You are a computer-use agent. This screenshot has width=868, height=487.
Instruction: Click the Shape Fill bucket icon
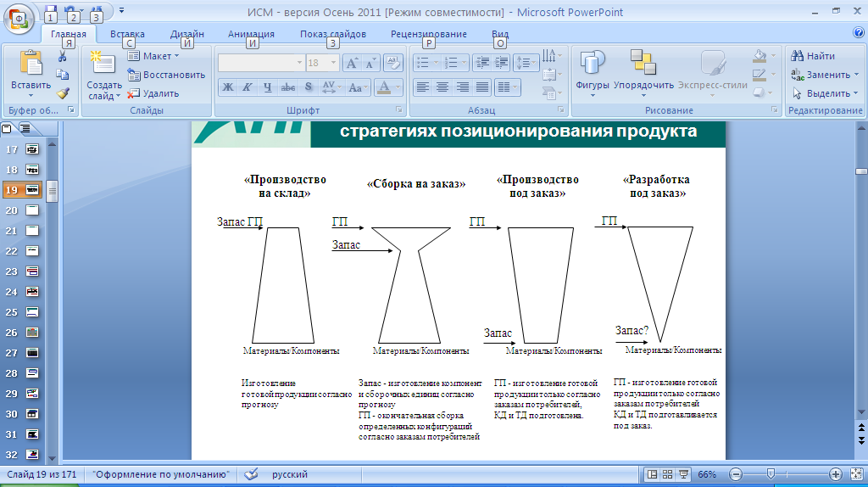tap(760, 55)
